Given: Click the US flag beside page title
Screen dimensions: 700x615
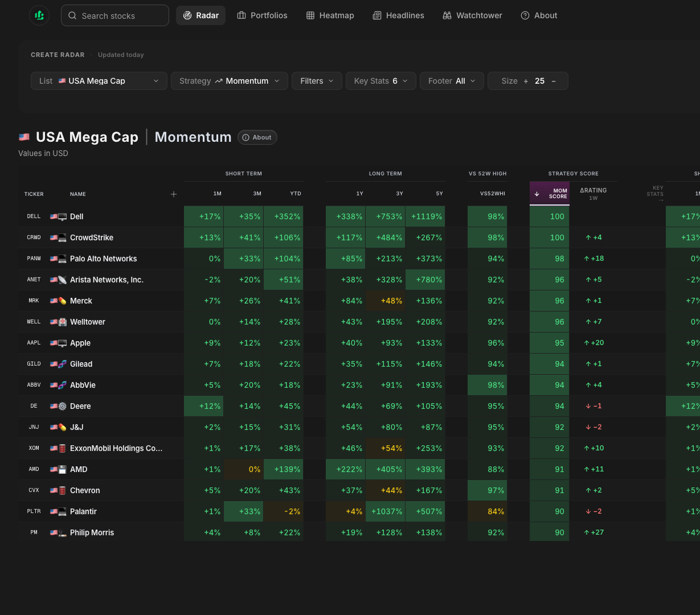Looking at the screenshot, I should tap(24, 137).
